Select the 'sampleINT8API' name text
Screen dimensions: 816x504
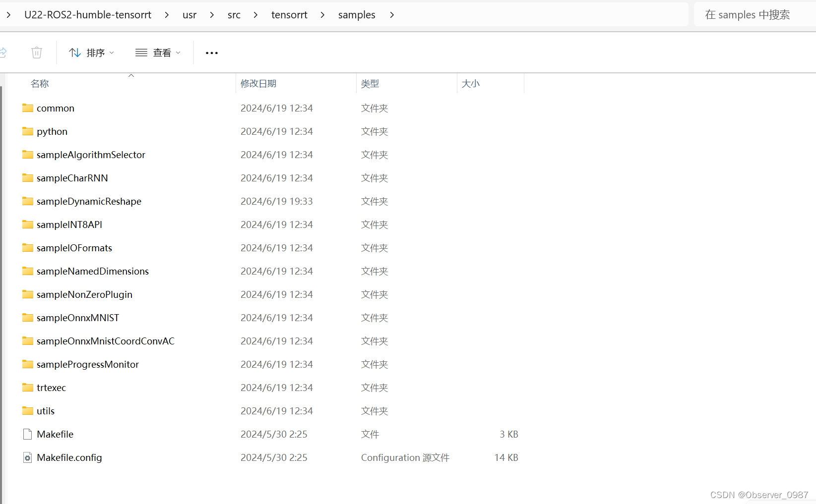click(x=69, y=224)
